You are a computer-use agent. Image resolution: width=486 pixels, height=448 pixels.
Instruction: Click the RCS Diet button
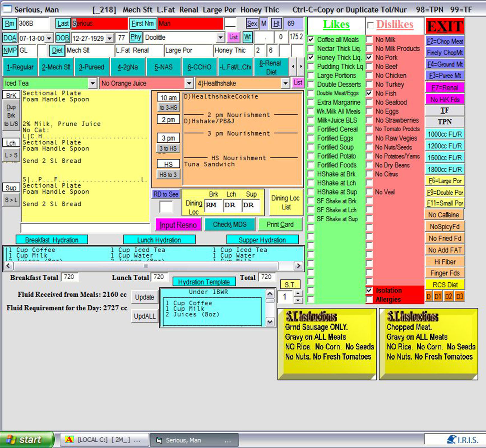point(445,284)
